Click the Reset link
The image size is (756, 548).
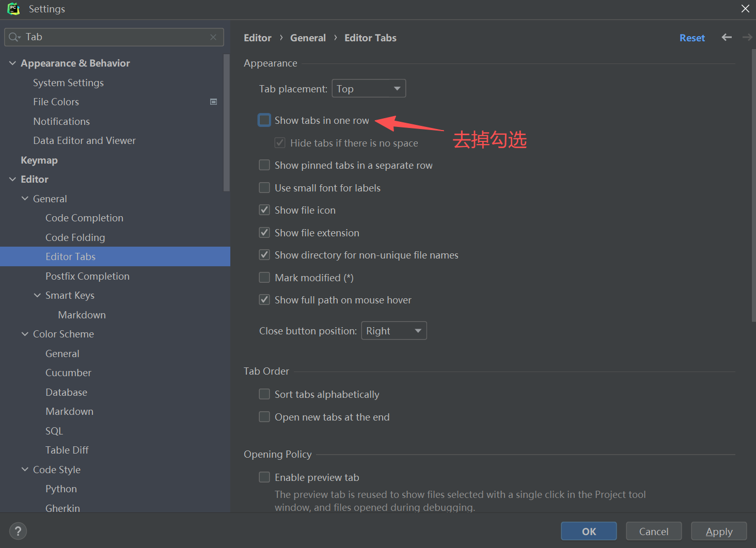[692, 38]
